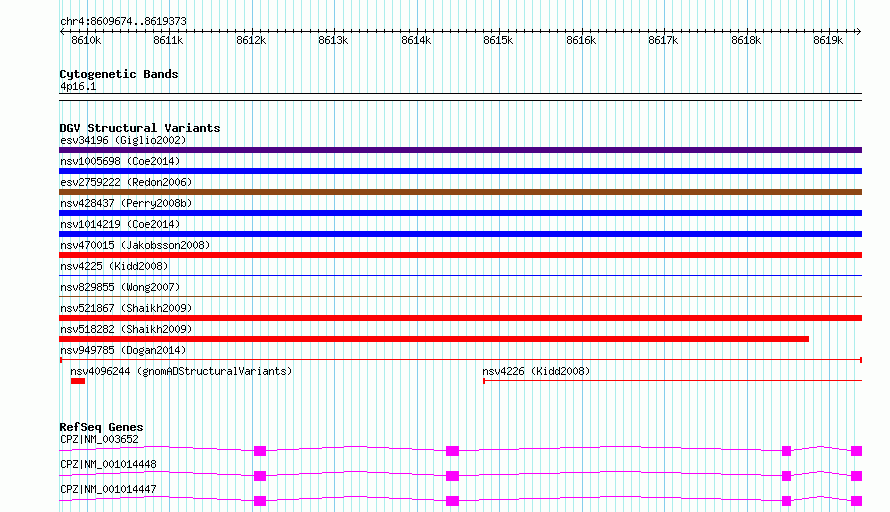The image size is (890, 512).
Task: Click the CPZ|NM_001014447 exon near 8612k
Action: (260, 501)
